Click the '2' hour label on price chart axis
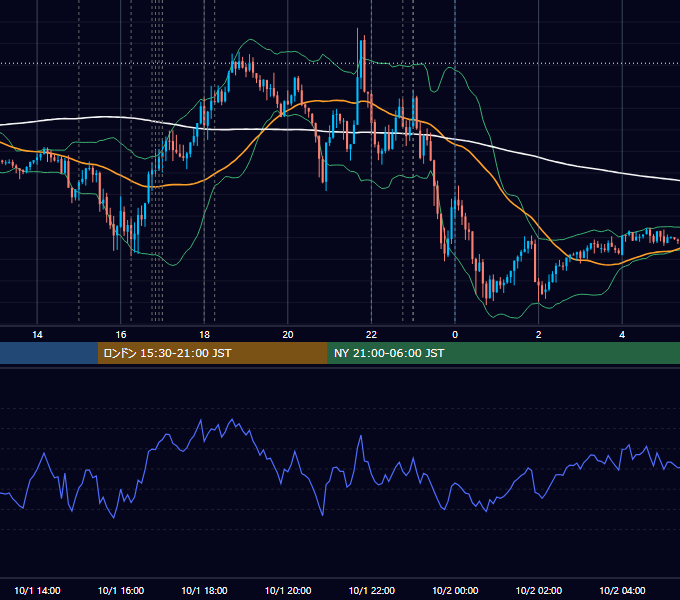The height and width of the screenshot is (600, 680). click(539, 335)
